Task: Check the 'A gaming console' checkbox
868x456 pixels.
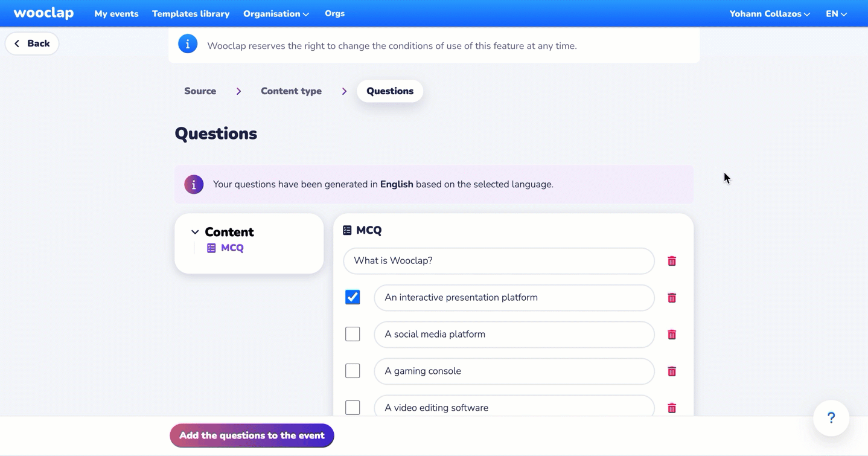Action: coord(353,371)
